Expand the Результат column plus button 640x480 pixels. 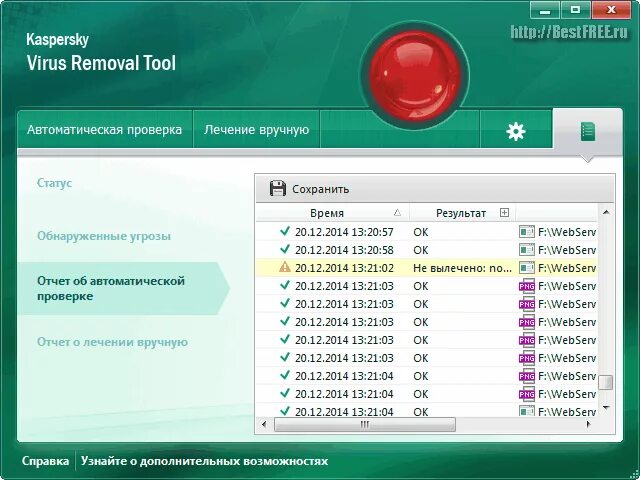(x=504, y=213)
